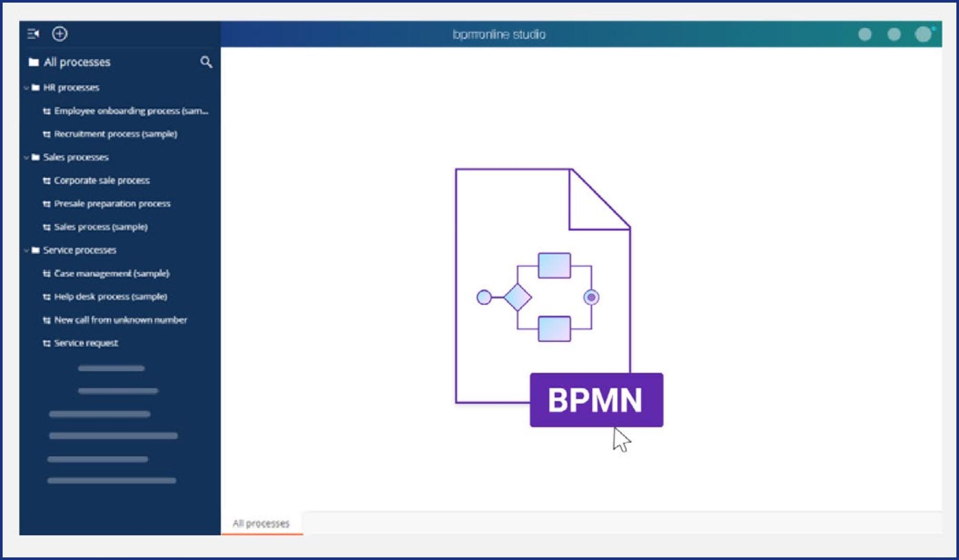Collapse the Service processes folder

coord(26,250)
